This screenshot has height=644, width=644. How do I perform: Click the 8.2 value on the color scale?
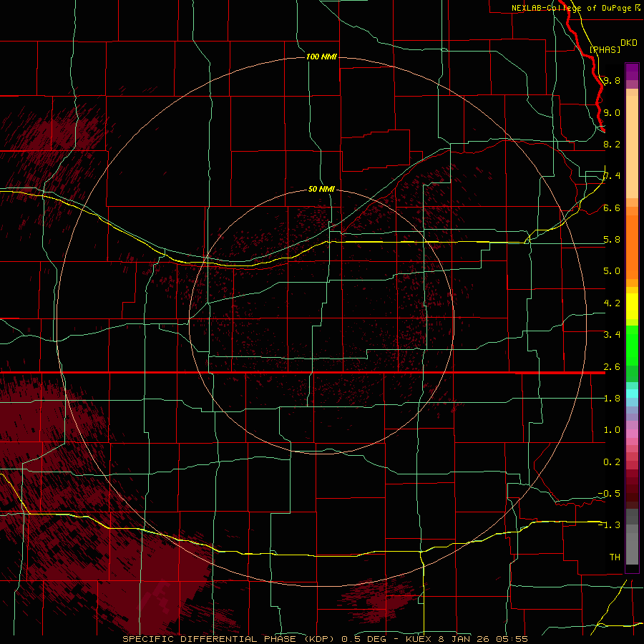tap(612, 144)
